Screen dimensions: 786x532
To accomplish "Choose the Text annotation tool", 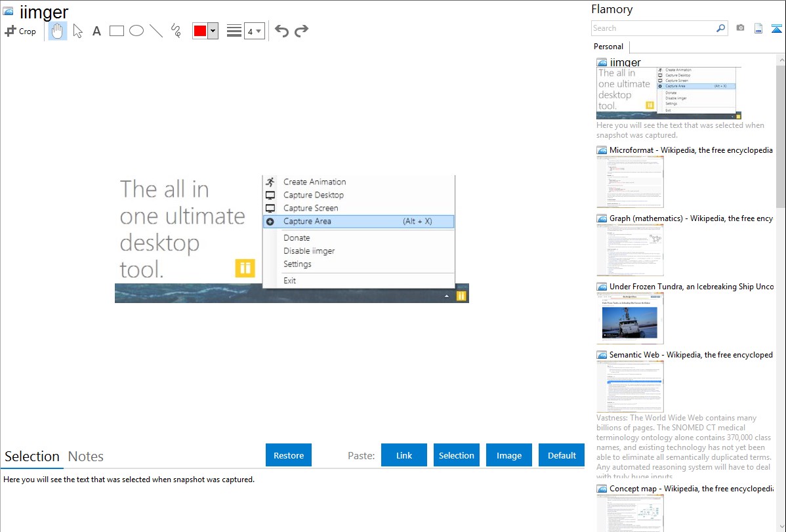I will coord(96,31).
